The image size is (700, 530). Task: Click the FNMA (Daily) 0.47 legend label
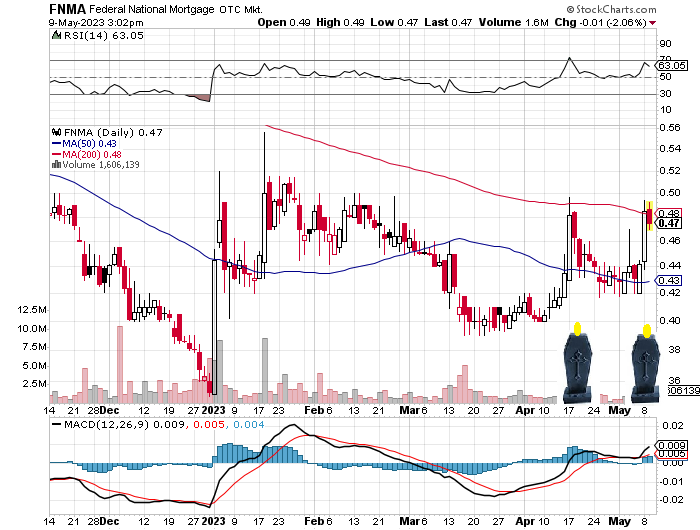pos(113,133)
